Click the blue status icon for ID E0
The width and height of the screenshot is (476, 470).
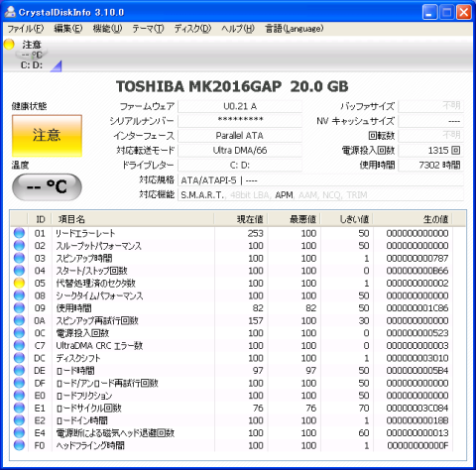[19, 396]
